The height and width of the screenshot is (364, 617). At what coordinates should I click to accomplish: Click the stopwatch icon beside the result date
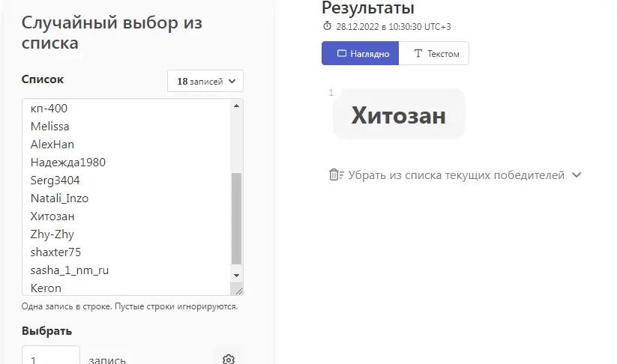click(x=328, y=26)
